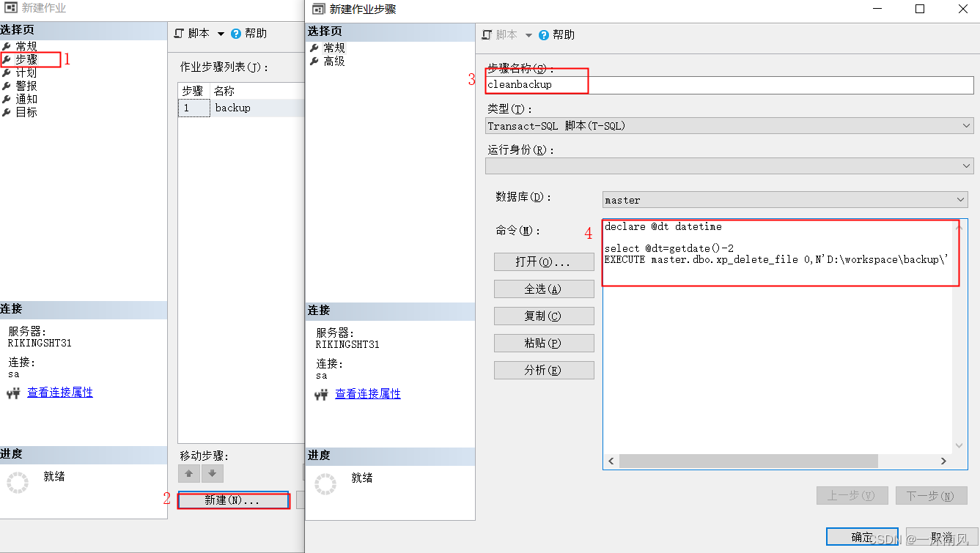The image size is (980, 553).
Task: Click 步骤 column header in step list
Action: tap(194, 91)
